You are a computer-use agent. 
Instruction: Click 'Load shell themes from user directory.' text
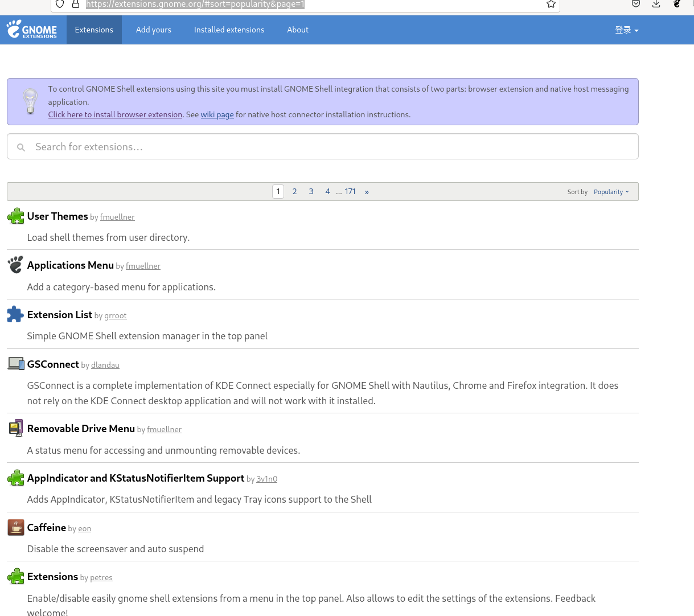[108, 237]
